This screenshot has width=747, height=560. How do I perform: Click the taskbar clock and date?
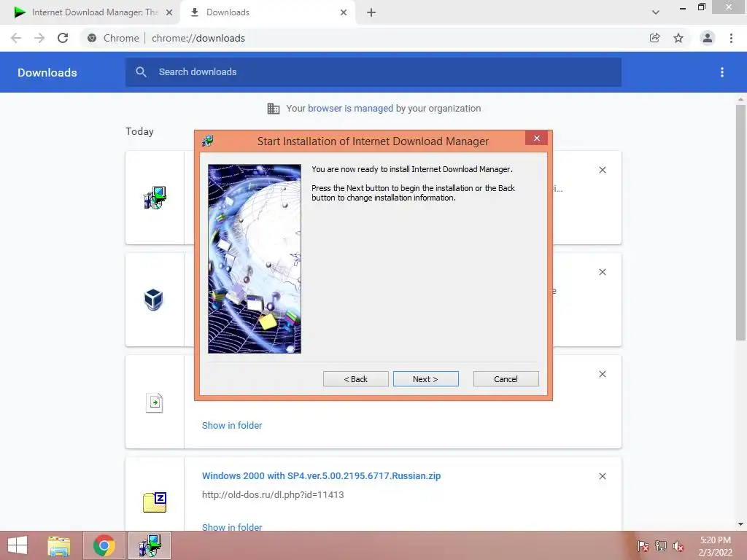tap(715, 546)
